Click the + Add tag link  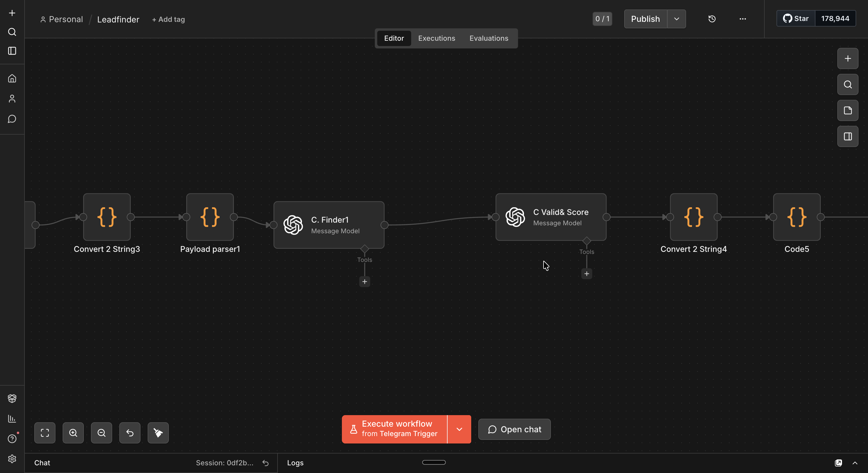click(168, 19)
